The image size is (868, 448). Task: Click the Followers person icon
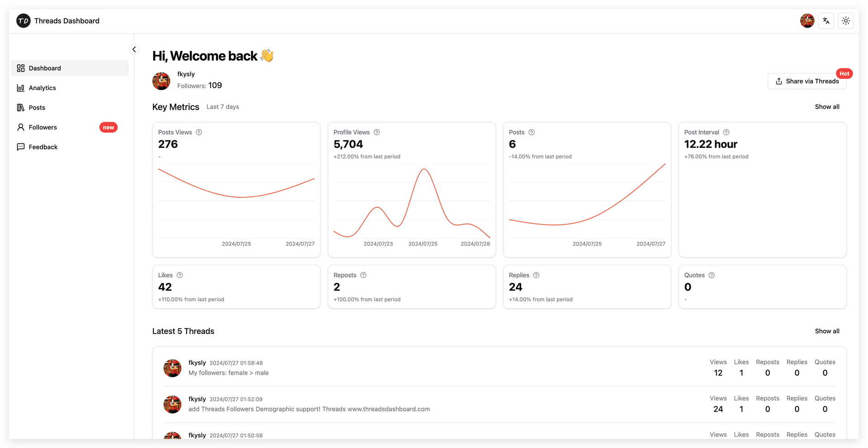tap(21, 127)
